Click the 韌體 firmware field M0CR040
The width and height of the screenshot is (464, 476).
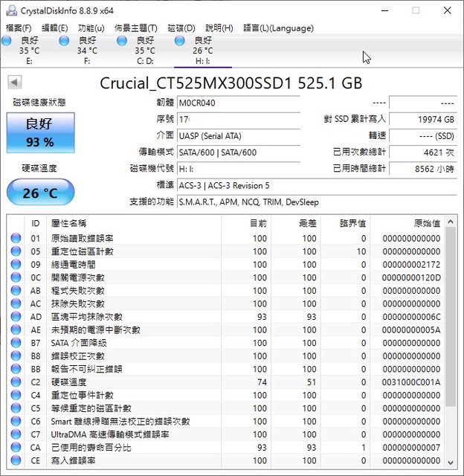(238, 103)
